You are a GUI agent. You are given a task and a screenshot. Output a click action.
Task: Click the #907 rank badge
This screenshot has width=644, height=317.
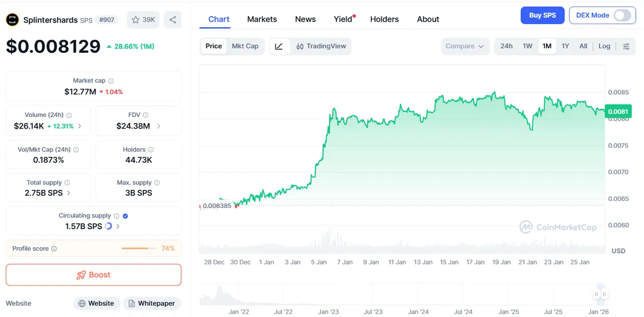click(107, 20)
